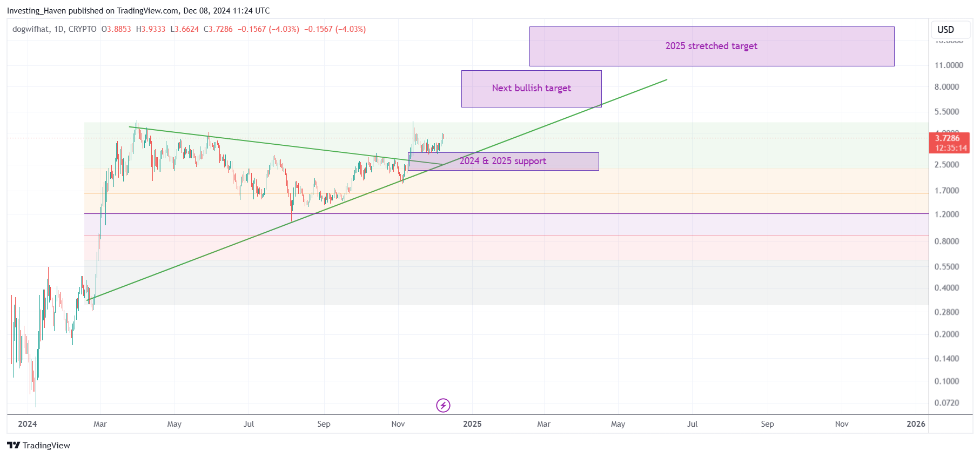Click the 0.2800 price axis label
Image resolution: width=980 pixels, height=457 pixels.
tap(947, 312)
